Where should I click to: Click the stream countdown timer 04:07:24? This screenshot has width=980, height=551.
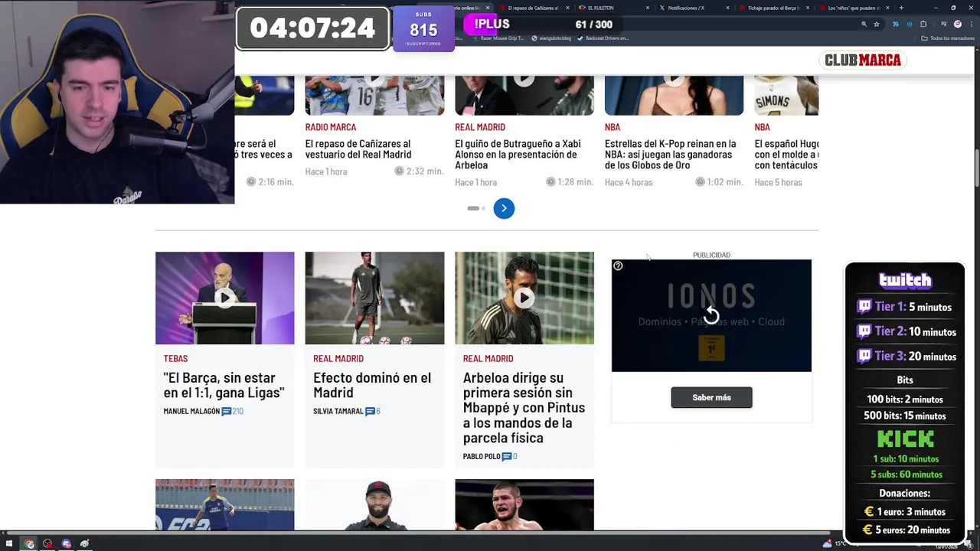312,28
